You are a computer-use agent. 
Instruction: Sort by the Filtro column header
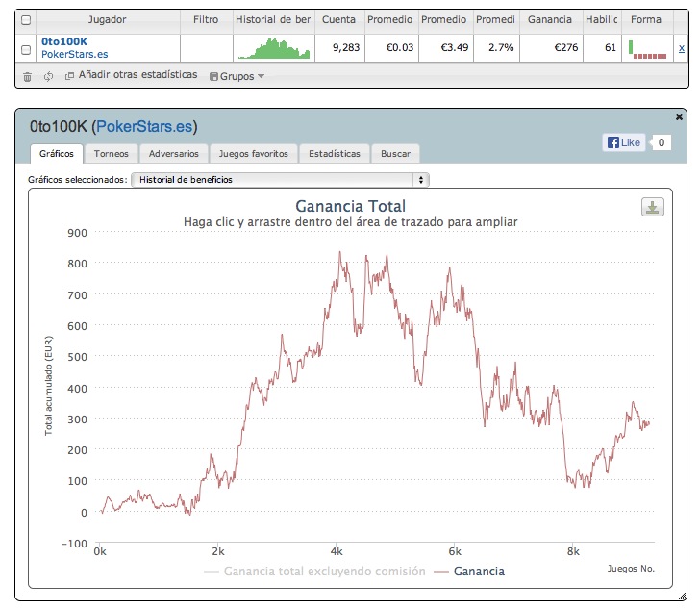click(206, 19)
